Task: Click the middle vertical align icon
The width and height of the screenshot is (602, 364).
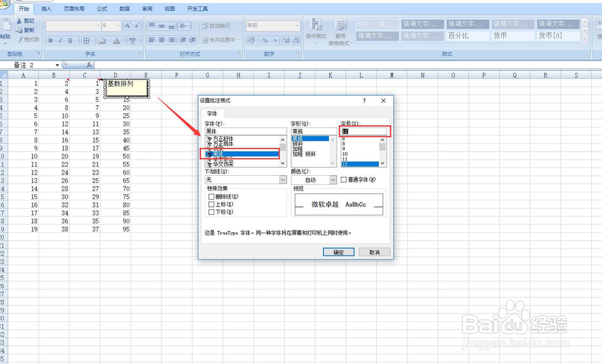Action: (x=161, y=26)
